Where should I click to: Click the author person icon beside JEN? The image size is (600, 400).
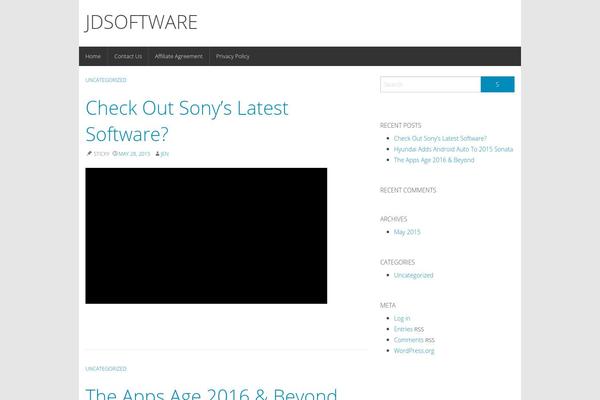click(x=157, y=153)
